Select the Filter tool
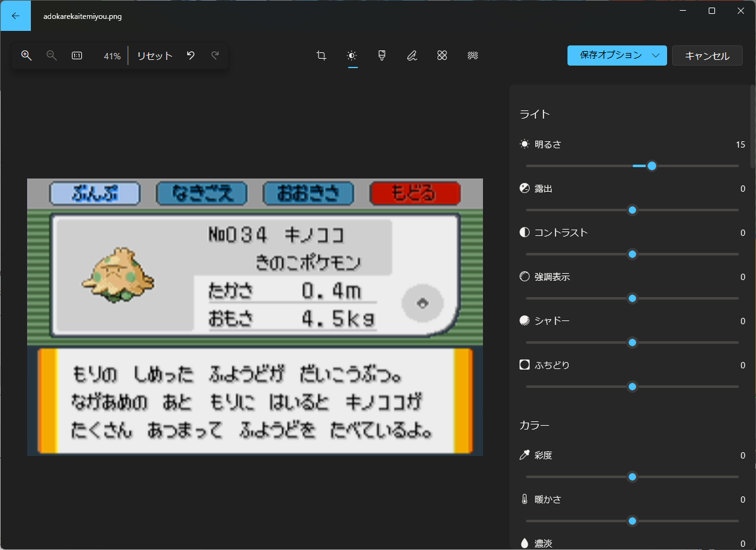 pyautogui.click(x=382, y=56)
